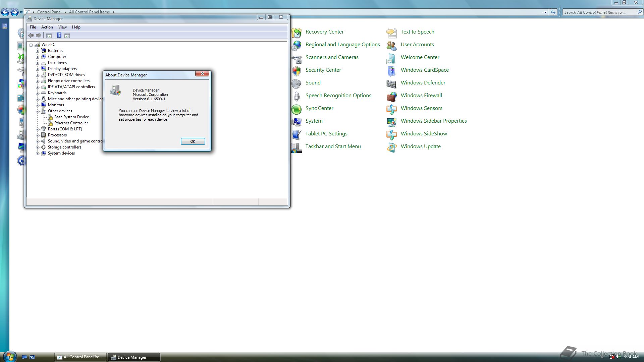Expand the System devices node
Viewport: 644px width, 362px height.
(38, 154)
